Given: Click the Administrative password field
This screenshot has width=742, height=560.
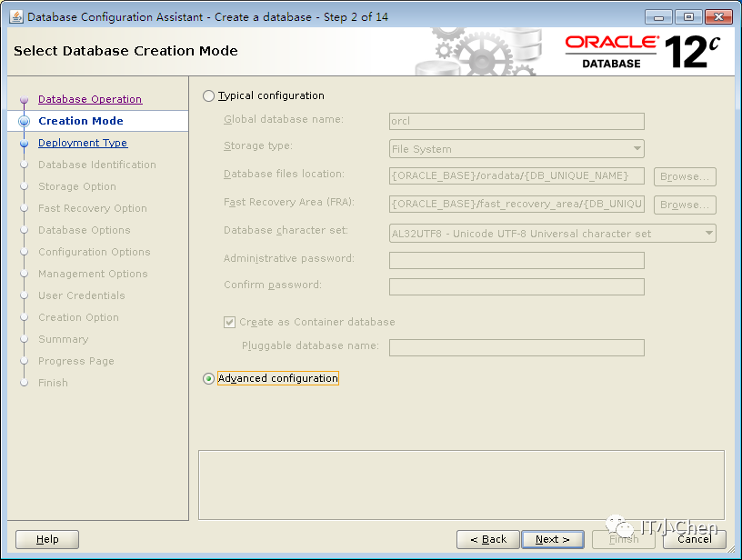Looking at the screenshot, I should point(516,260).
